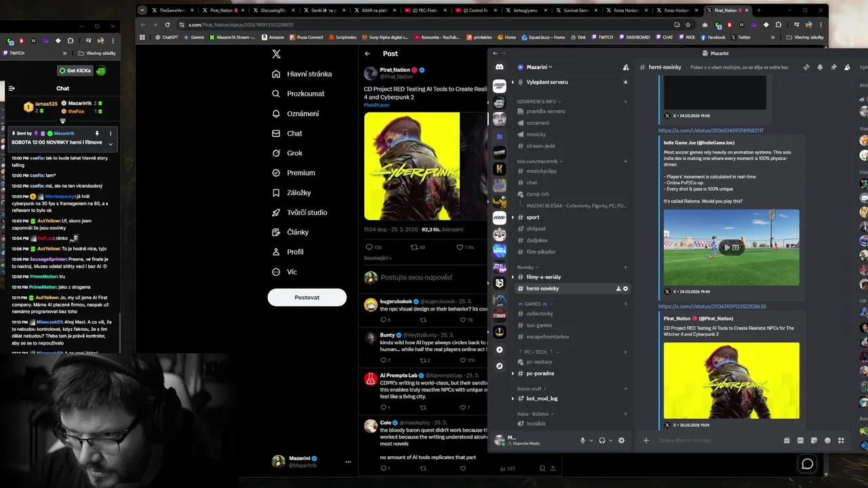The height and width of the screenshot is (488, 868).
Task: Open the x.com status link ending 582117
Action: tap(711, 130)
